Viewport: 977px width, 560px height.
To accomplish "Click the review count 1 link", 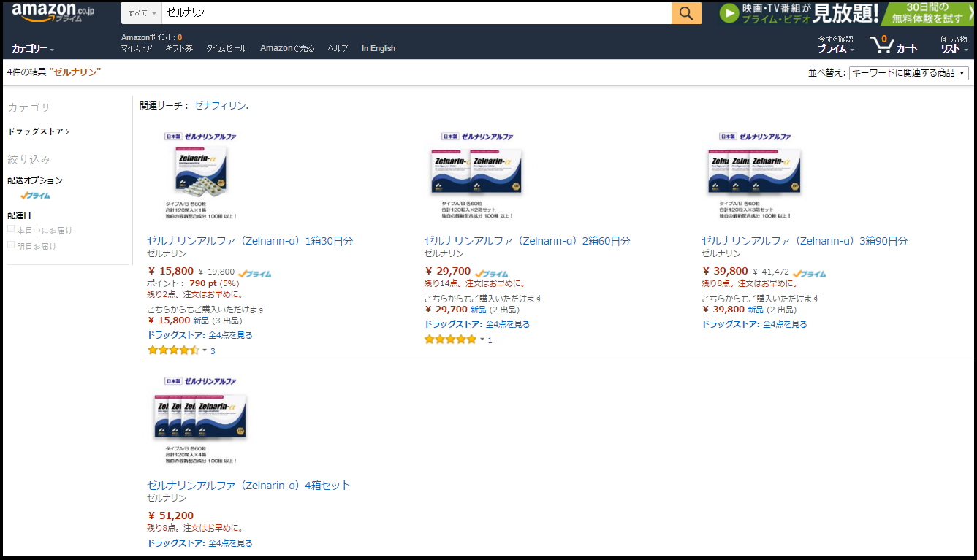I will [x=490, y=340].
